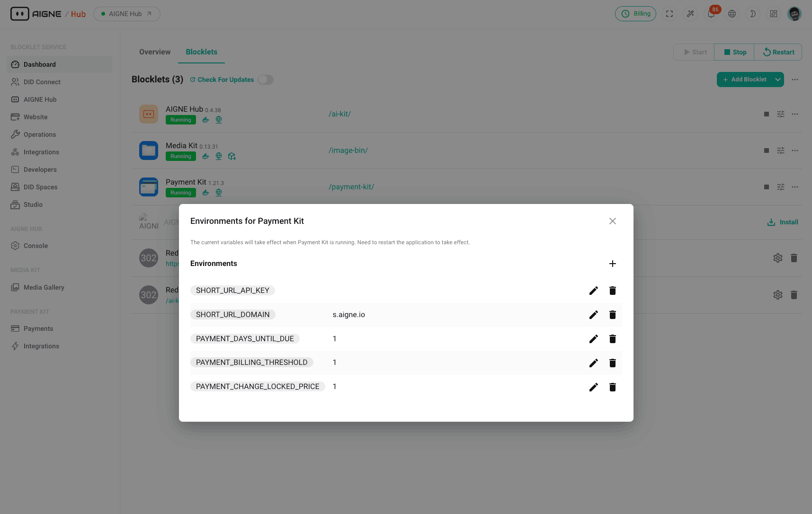Enable the Check For Updates toggle
This screenshot has width=812, height=514.
[266, 80]
